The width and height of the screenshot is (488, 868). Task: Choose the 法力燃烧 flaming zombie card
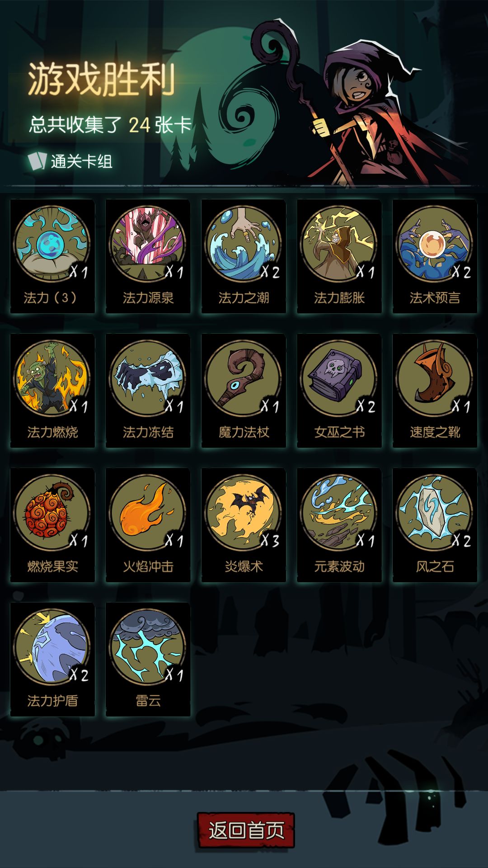52,391
